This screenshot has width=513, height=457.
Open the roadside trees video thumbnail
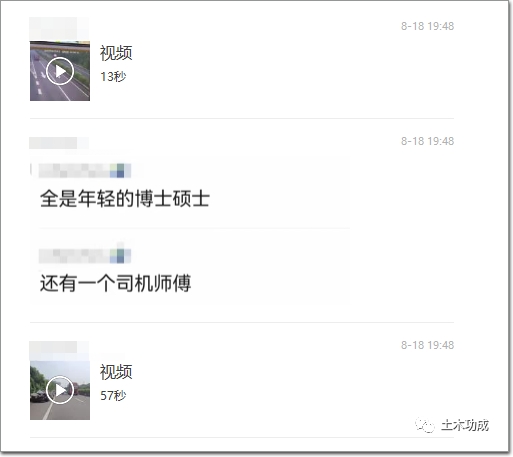(60, 390)
